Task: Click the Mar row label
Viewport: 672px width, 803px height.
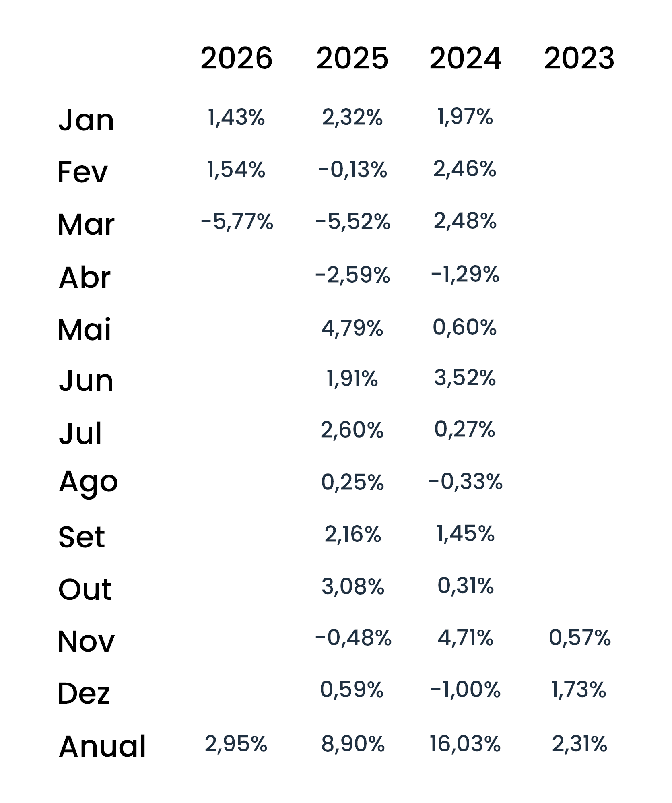Action: [x=86, y=224]
